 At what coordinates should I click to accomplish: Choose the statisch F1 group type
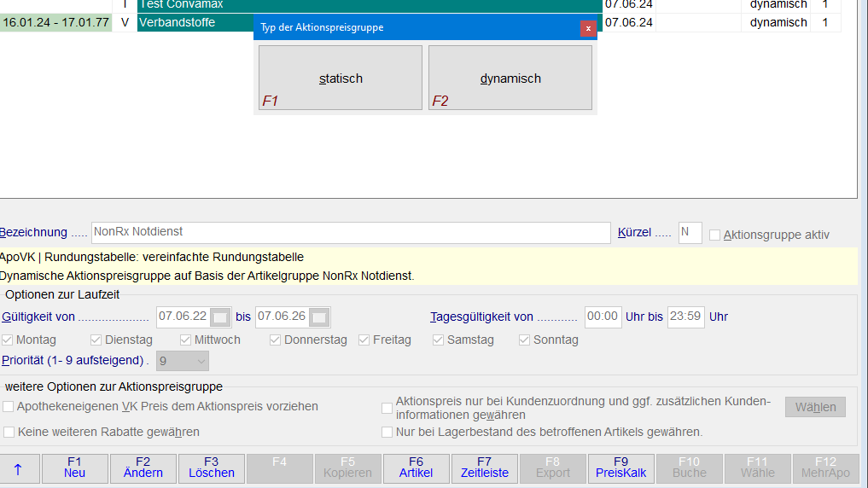[340, 78]
